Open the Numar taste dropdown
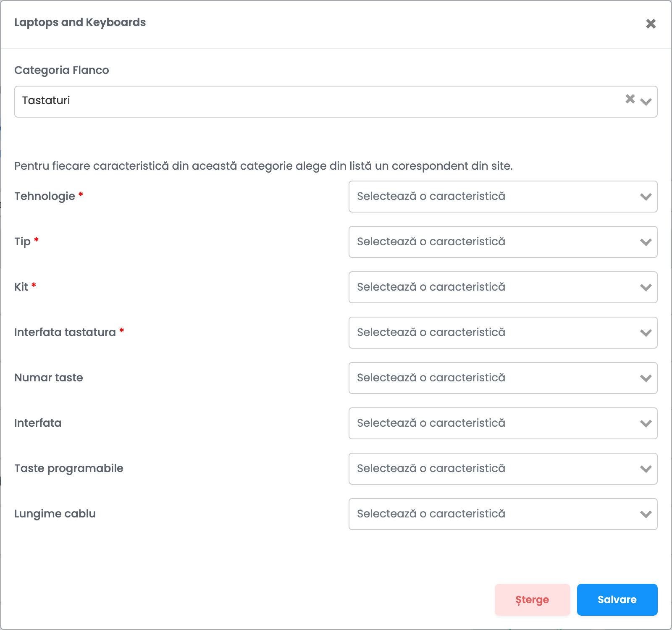672x630 pixels. [503, 378]
